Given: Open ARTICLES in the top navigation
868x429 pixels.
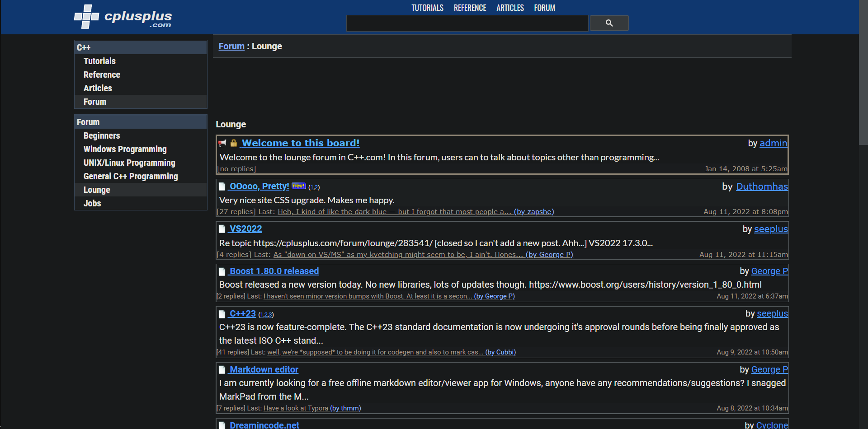Looking at the screenshot, I should coord(510,8).
